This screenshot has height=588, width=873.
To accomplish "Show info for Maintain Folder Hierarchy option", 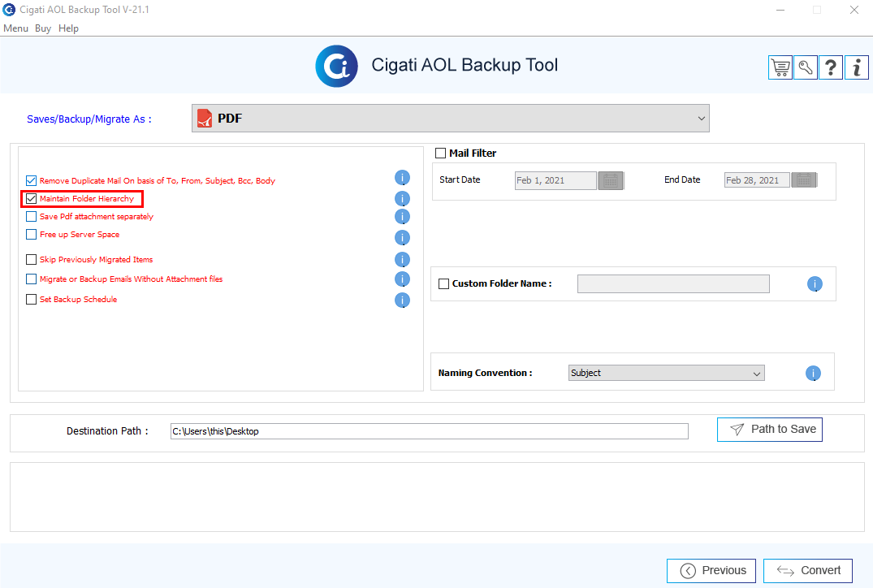I will 402,199.
